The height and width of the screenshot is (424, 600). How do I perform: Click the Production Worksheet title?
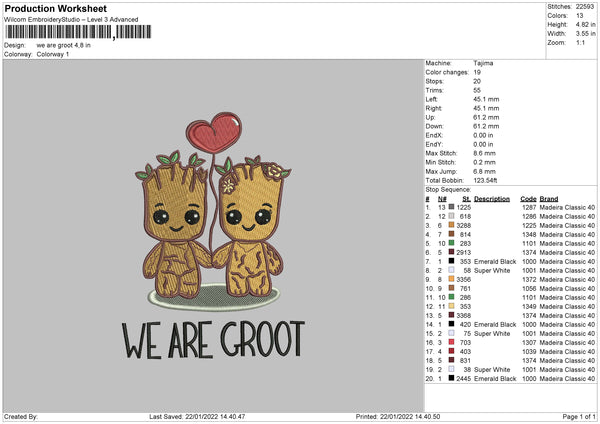(56, 8)
